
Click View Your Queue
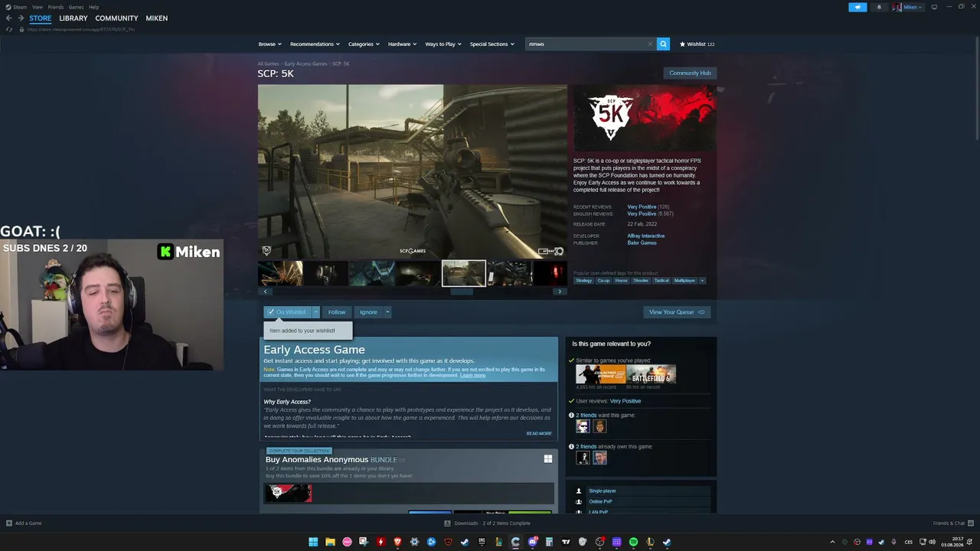pyautogui.click(x=677, y=312)
